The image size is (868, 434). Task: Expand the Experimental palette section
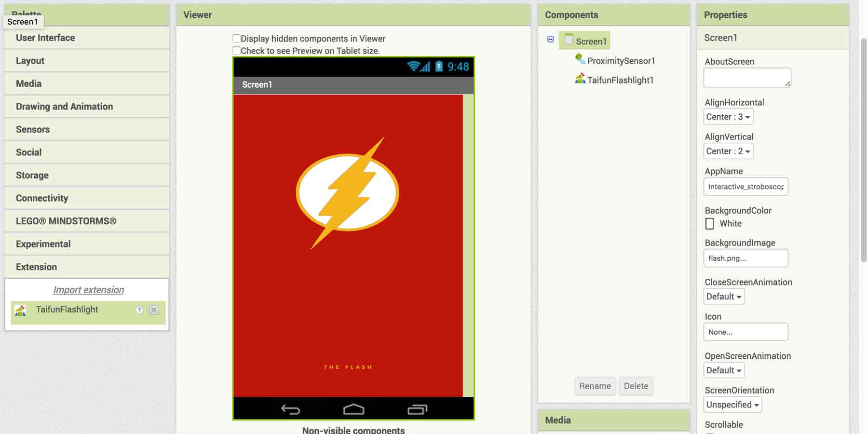click(87, 244)
